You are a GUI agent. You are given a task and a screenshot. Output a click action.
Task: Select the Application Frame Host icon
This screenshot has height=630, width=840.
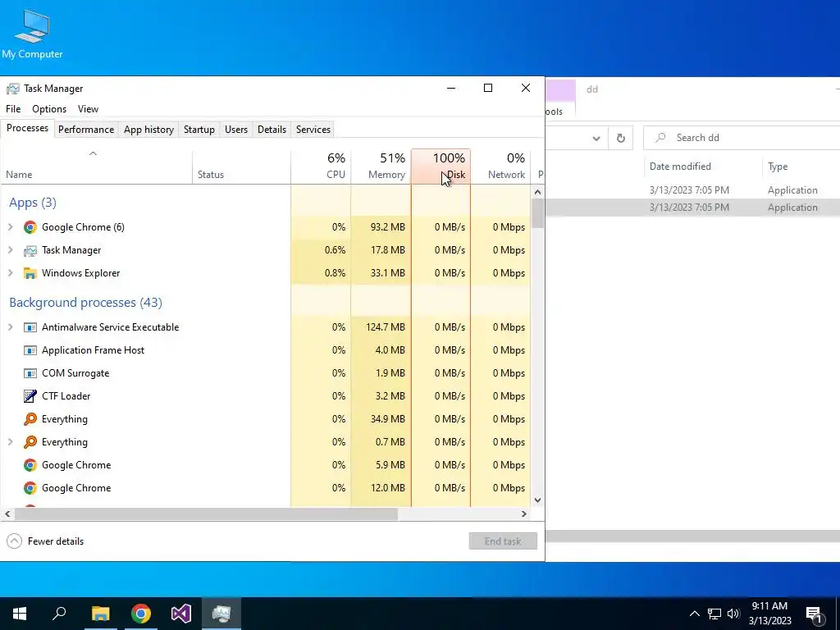click(30, 350)
